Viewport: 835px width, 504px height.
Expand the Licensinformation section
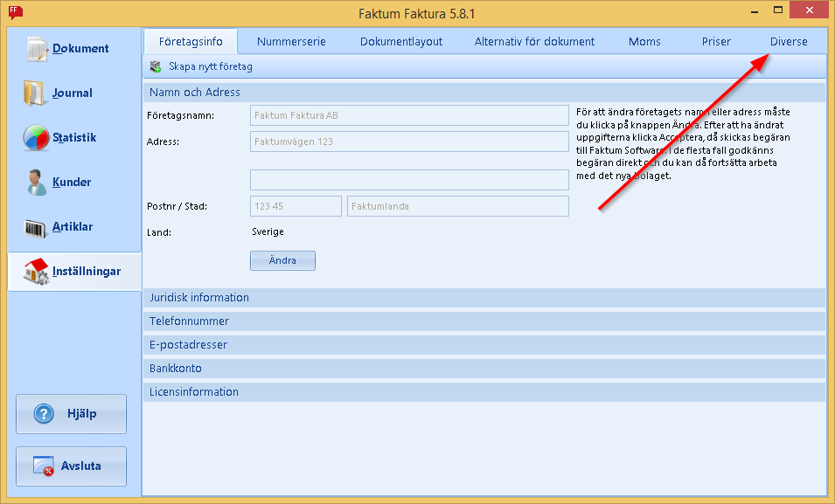(x=484, y=391)
